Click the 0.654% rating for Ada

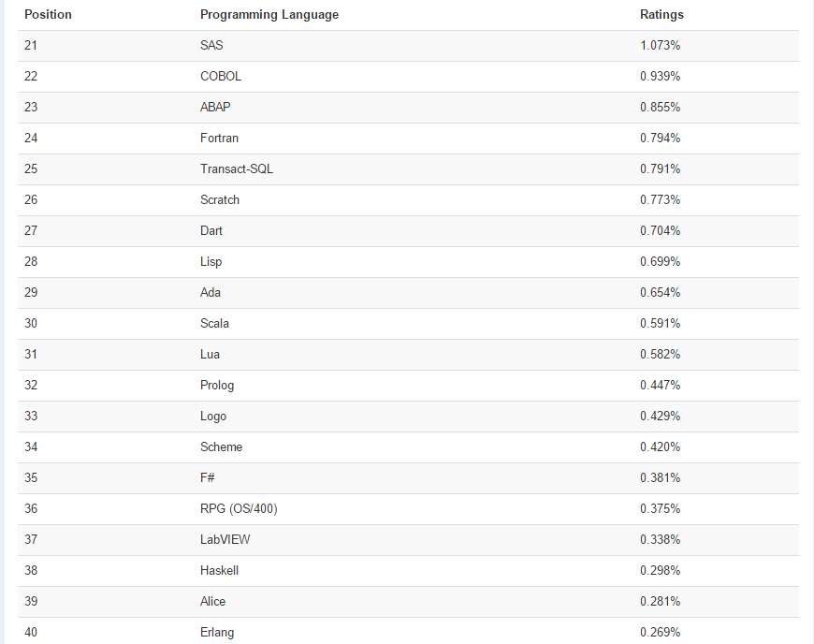[660, 293]
